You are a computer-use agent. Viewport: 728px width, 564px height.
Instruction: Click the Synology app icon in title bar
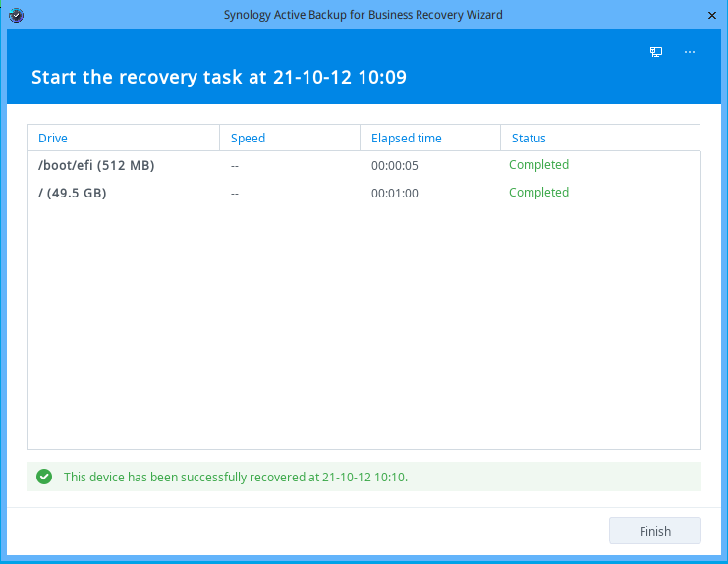pyautogui.click(x=15, y=15)
